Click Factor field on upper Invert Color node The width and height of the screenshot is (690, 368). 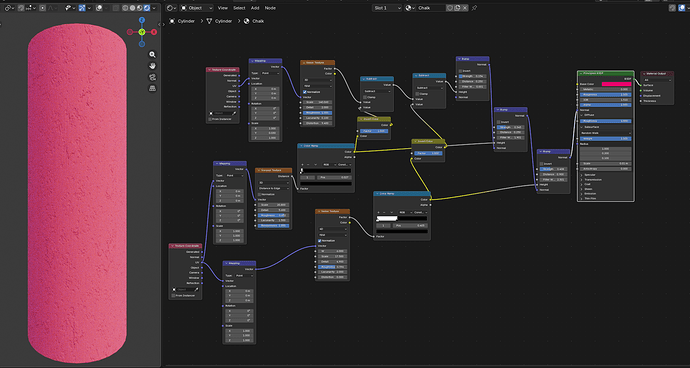[x=373, y=131]
